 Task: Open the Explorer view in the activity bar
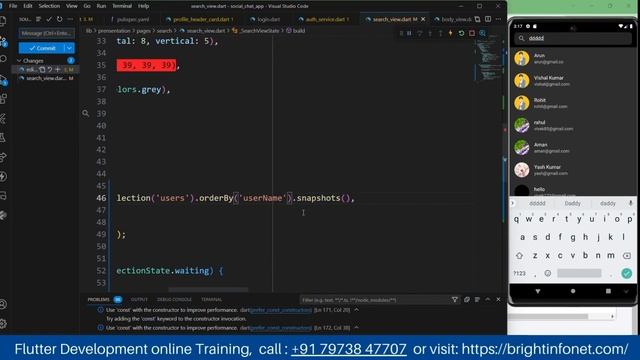click(3, 20)
